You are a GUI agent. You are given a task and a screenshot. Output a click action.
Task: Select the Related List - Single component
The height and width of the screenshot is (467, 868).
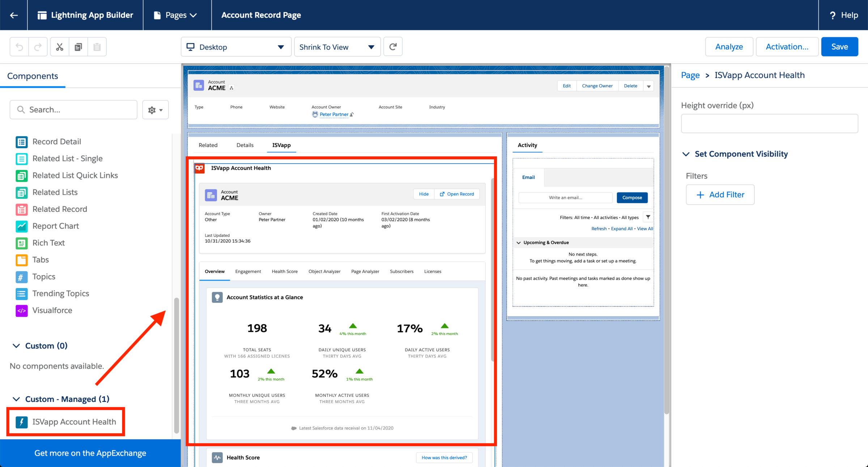pos(59,159)
